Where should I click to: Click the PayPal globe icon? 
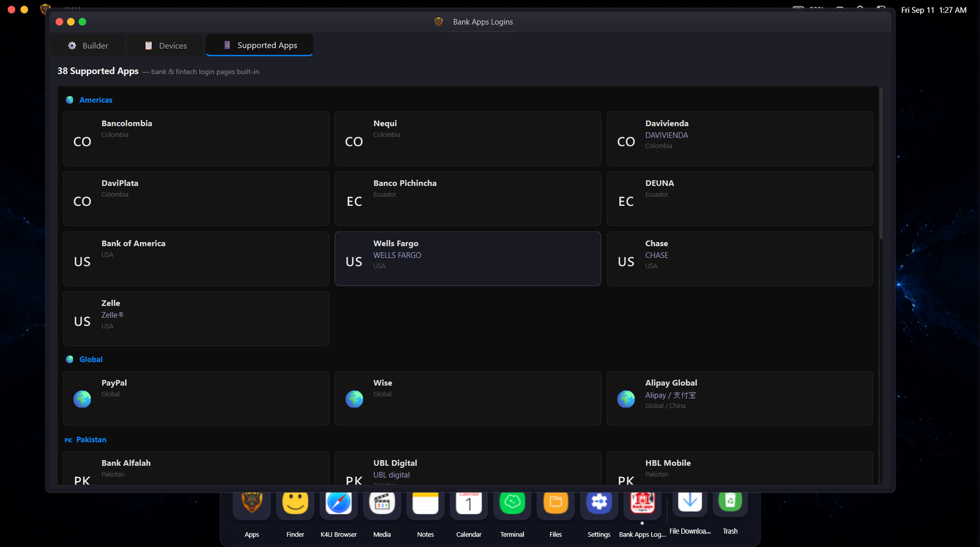tap(82, 399)
